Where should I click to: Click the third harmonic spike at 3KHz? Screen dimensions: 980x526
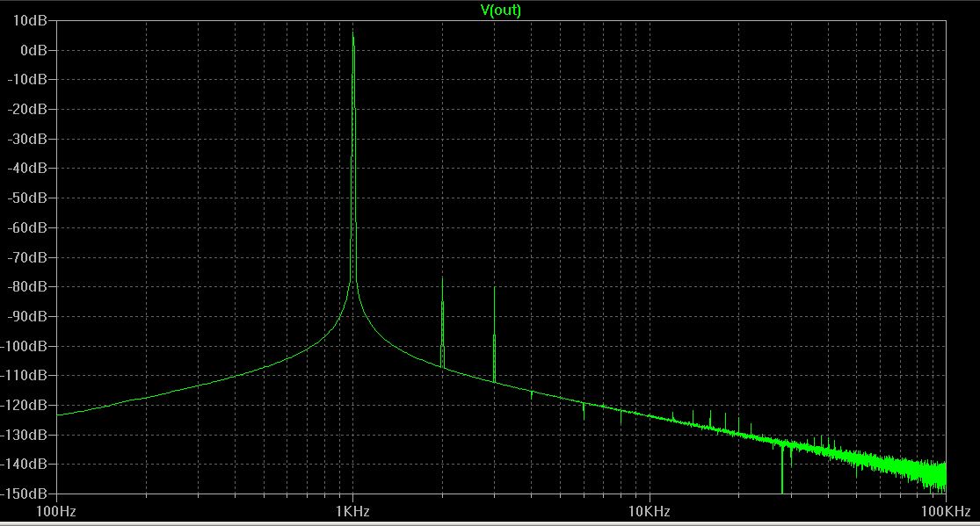point(494,335)
